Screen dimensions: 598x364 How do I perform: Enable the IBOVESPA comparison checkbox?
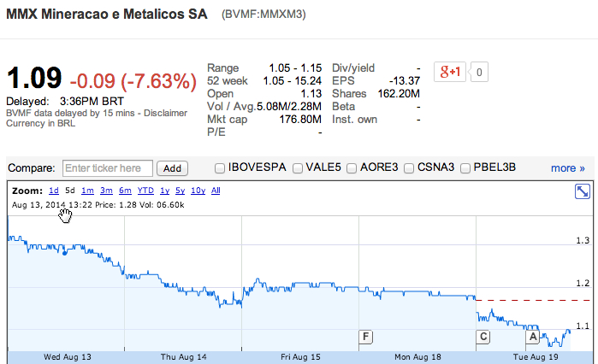pos(221,168)
